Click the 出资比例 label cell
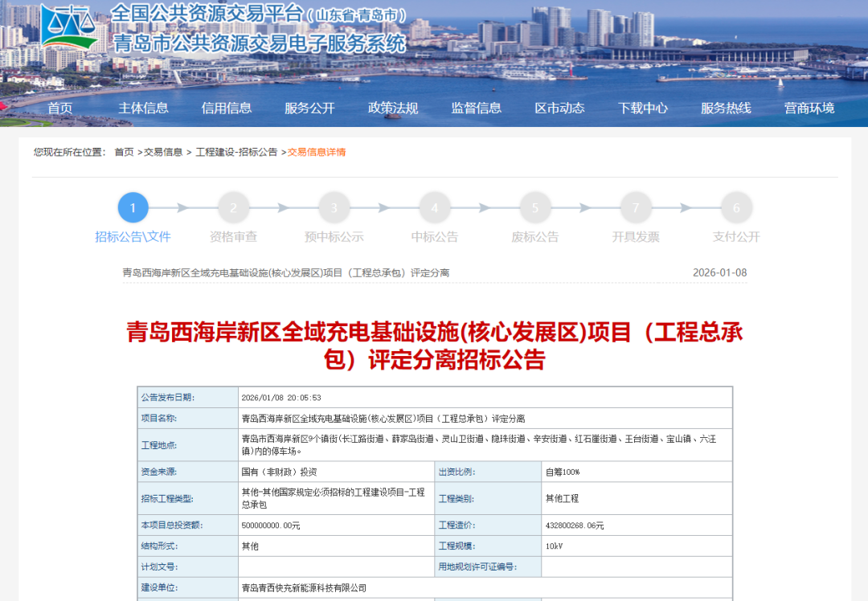This screenshot has width=868, height=601. click(x=488, y=472)
